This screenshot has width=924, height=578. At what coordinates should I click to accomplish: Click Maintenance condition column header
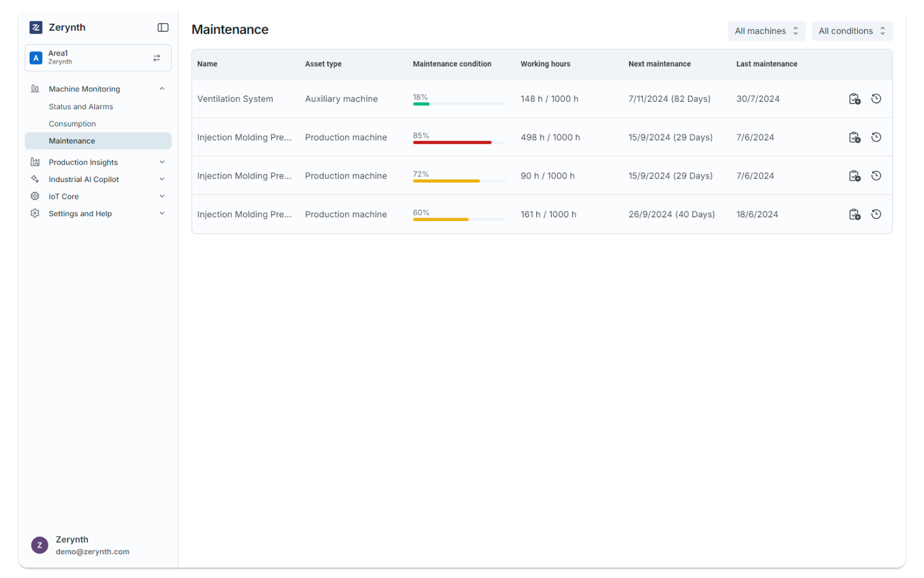click(x=452, y=64)
